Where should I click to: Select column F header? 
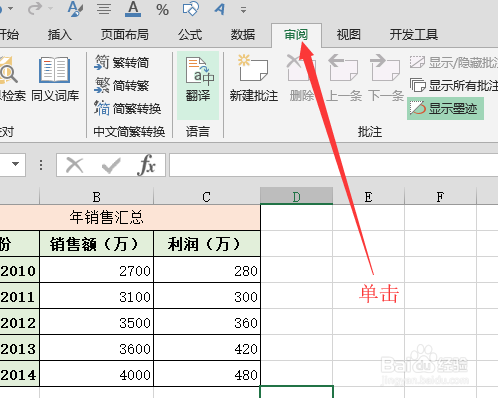(440, 197)
